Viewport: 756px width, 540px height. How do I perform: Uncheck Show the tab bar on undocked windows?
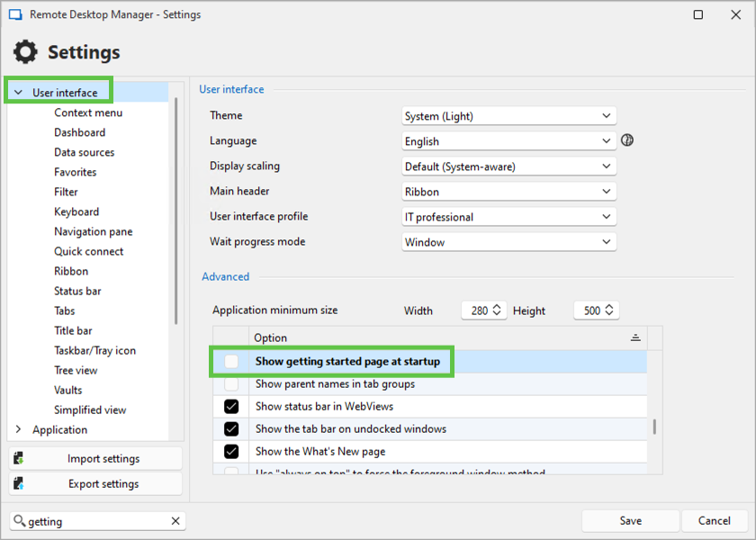[231, 428]
